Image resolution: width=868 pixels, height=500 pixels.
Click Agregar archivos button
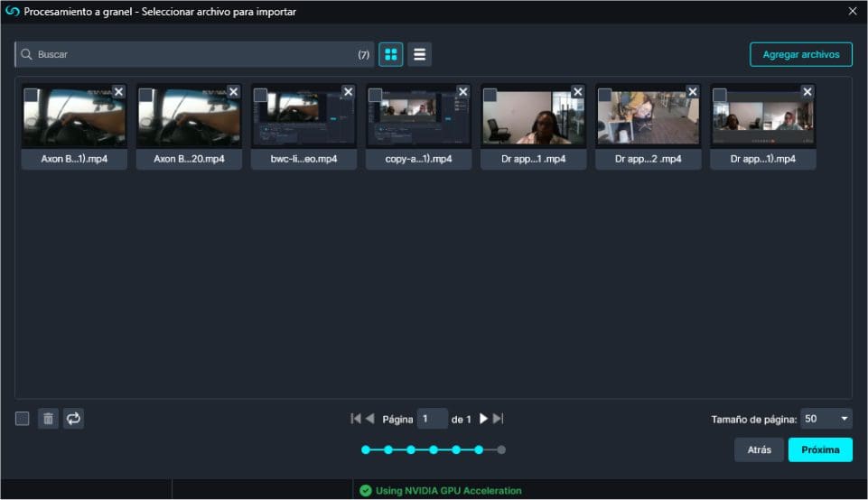[801, 54]
